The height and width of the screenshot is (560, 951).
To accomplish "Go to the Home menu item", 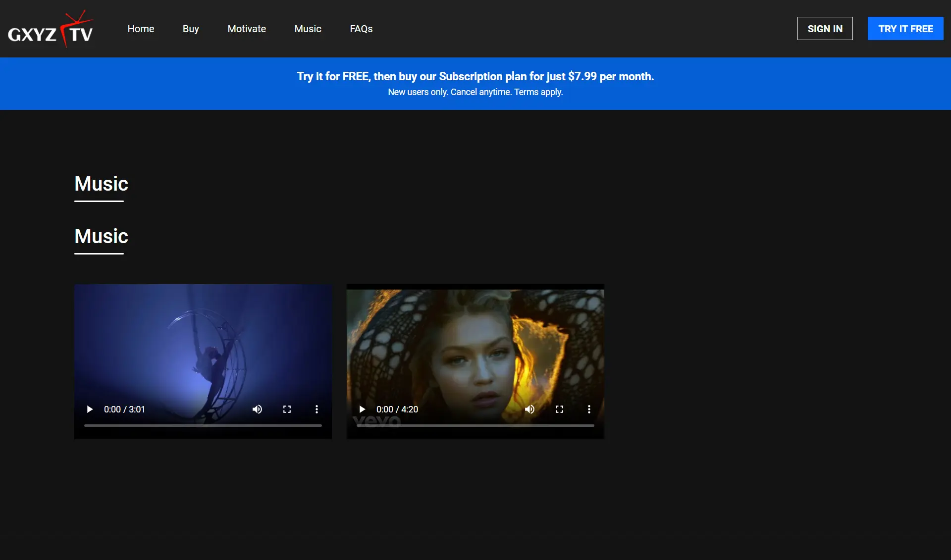I will (141, 29).
